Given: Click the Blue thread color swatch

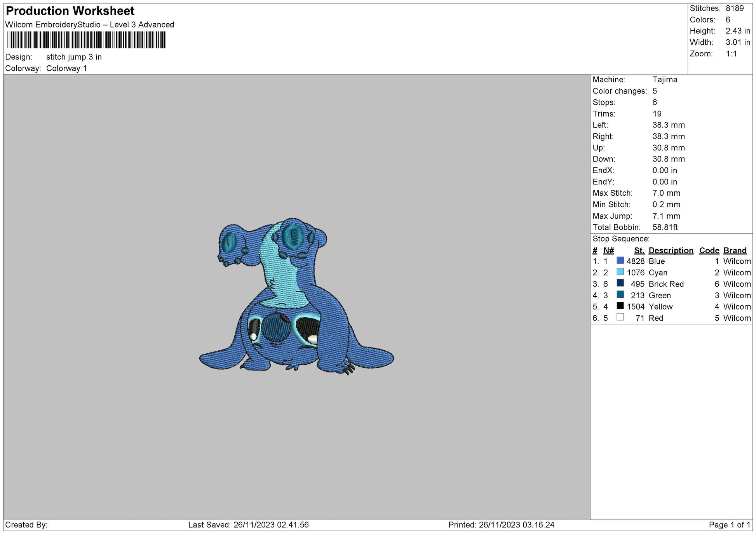Looking at the screenshot, I should click(x=620, y=261).
